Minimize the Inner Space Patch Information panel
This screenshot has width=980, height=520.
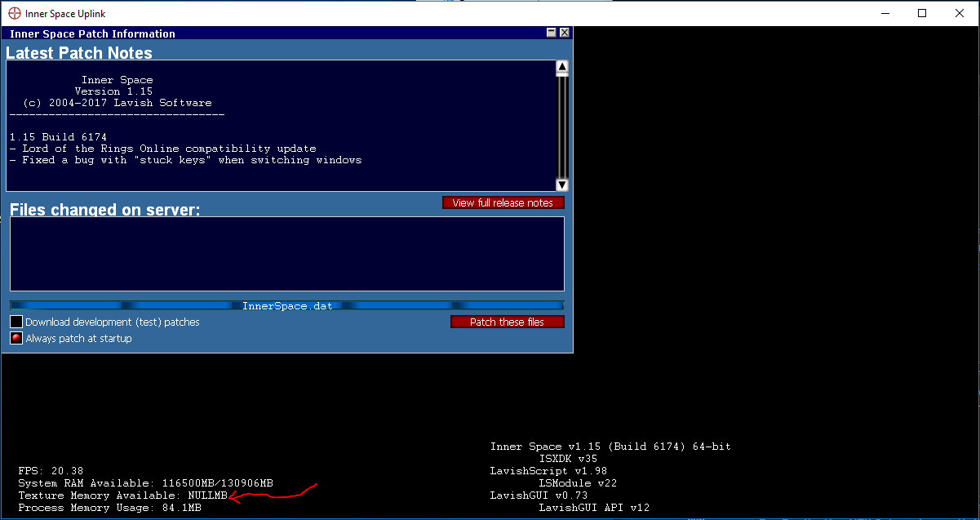[552, 33]
